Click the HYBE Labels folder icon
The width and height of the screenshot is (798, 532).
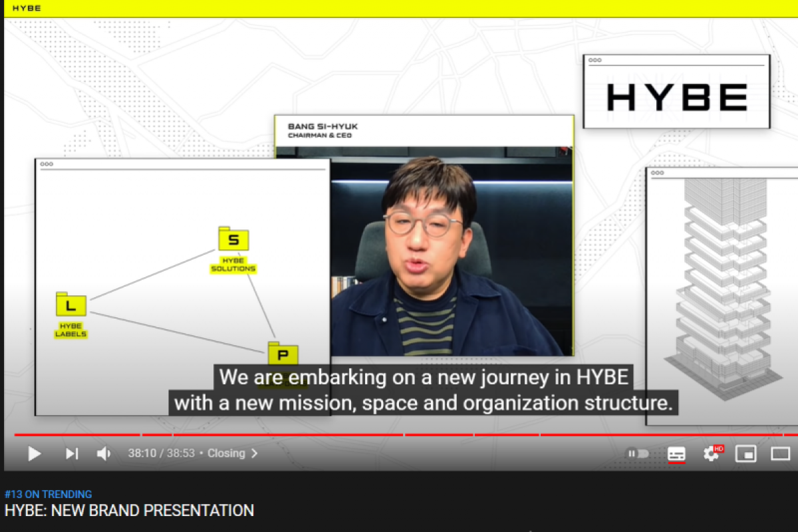click(x=70, y=305)
